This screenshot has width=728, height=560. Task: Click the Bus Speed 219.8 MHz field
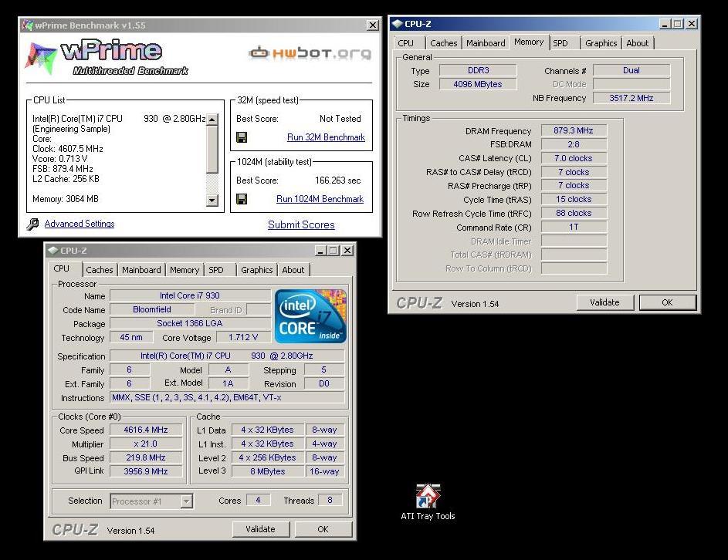coord(146,458)
